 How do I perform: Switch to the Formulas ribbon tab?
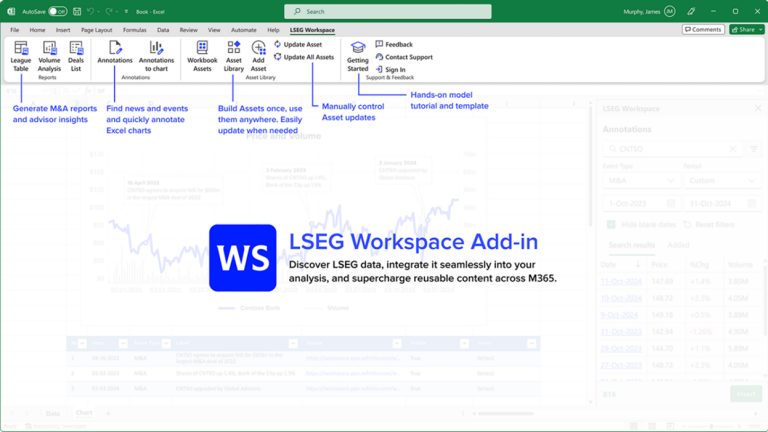(x=134, y=30)
